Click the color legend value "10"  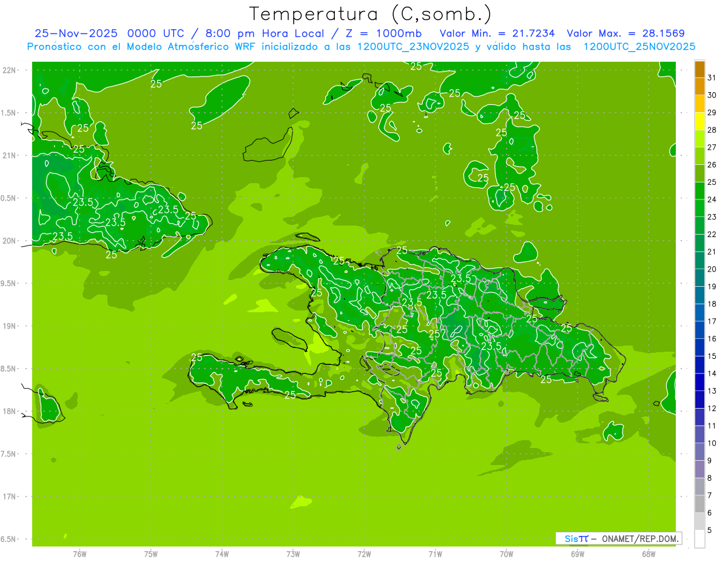[712, 443]
